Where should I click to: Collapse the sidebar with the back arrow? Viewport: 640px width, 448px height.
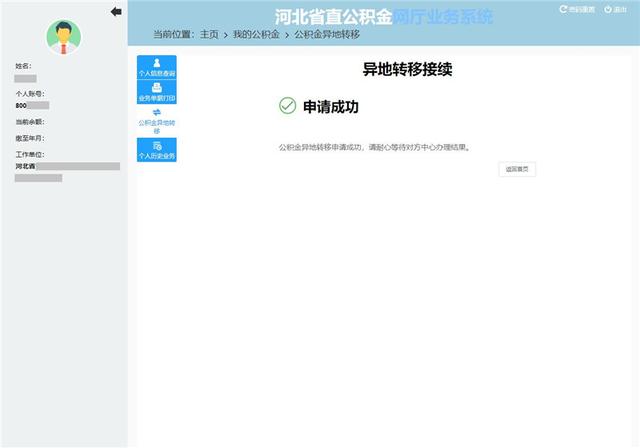[x=116, y=11]
